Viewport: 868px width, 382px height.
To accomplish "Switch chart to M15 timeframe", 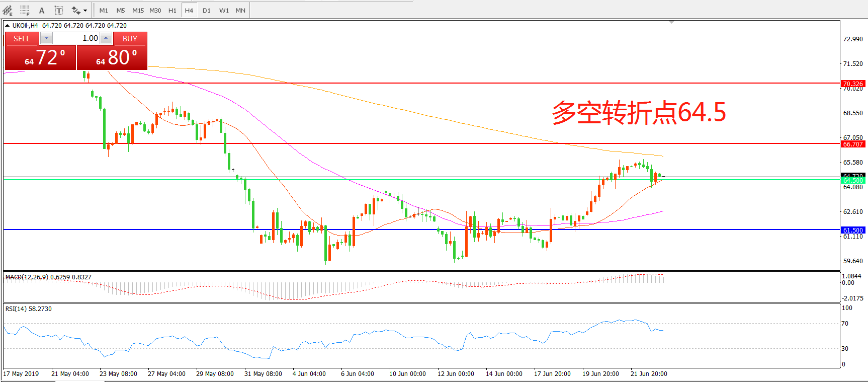I will click(x=138, y=10).
